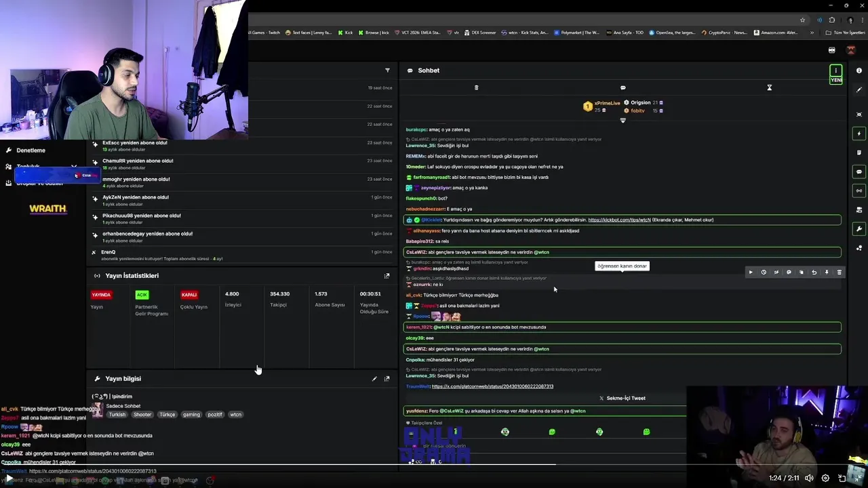Select the Pikachuuu98 yeniden abone oldu row
Viewport: 868px width, 488px height.
pyautogui.click(x=242, y=219)
